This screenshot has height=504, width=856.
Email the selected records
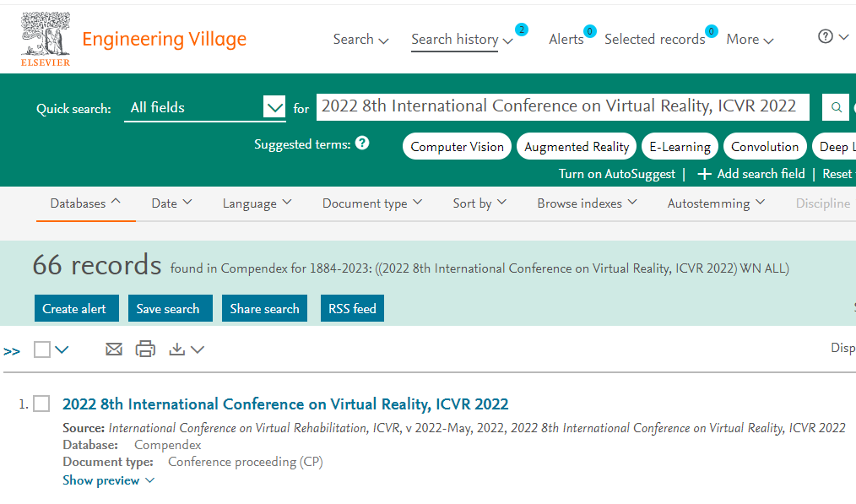coord(114,349)
